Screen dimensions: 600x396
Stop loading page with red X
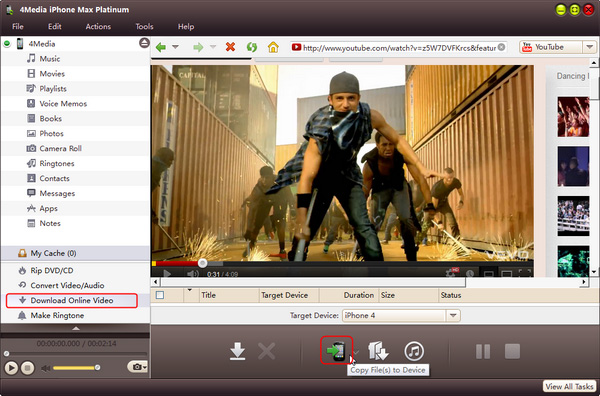[x=230, y=47]
